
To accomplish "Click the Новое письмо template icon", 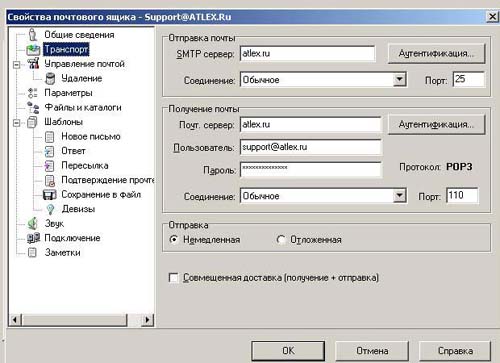I will tap(49, 137).
